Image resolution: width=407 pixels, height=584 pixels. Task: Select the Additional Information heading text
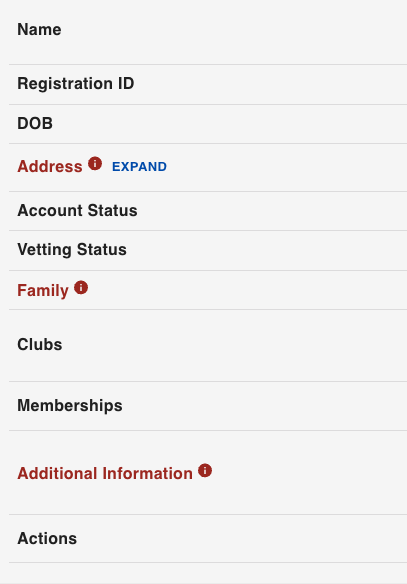105,473
